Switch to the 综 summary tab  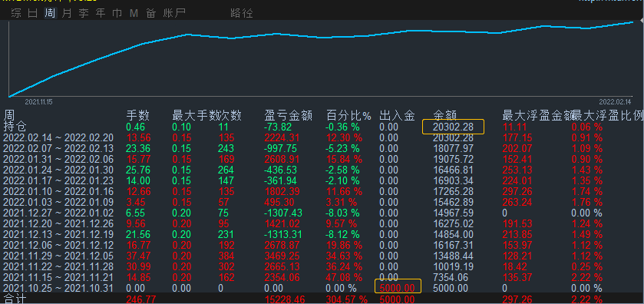(16, 13)
